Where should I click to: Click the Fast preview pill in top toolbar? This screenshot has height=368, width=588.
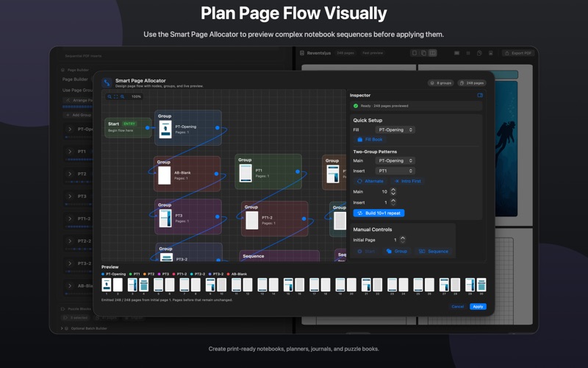(x=373, y=53)
